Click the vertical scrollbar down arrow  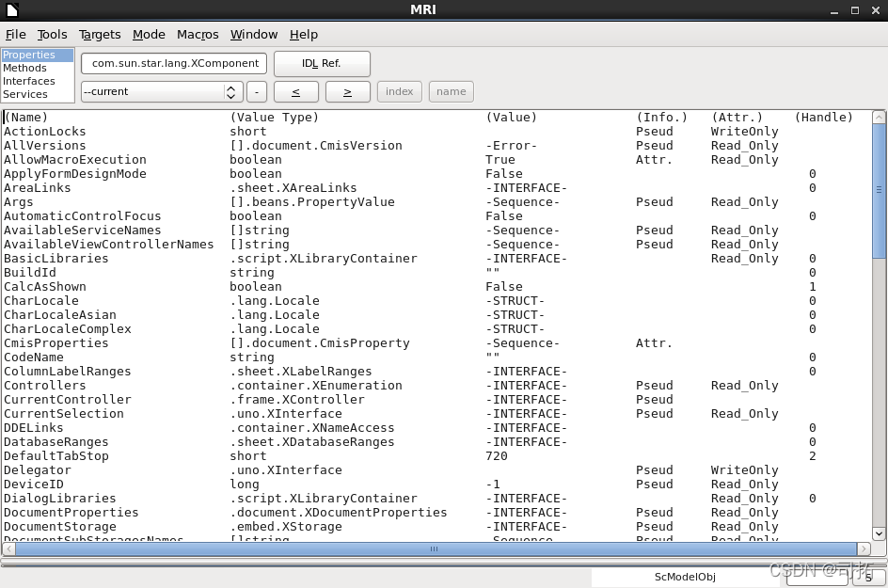[x=879, y=533]
